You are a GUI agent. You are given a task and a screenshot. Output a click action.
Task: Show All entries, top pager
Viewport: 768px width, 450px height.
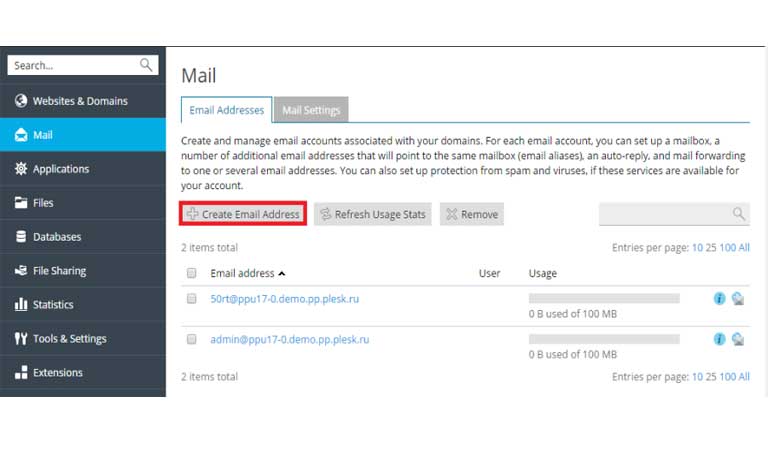[744, 248]
